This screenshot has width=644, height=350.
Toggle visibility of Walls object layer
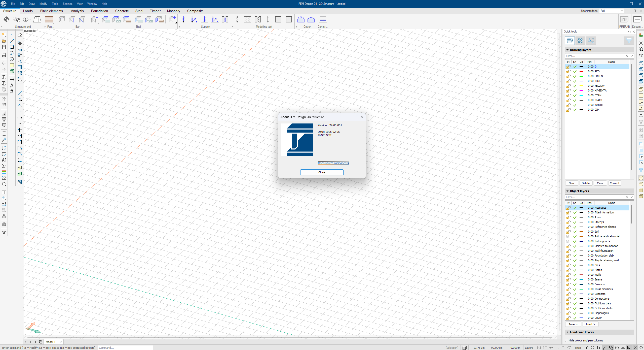576,275
